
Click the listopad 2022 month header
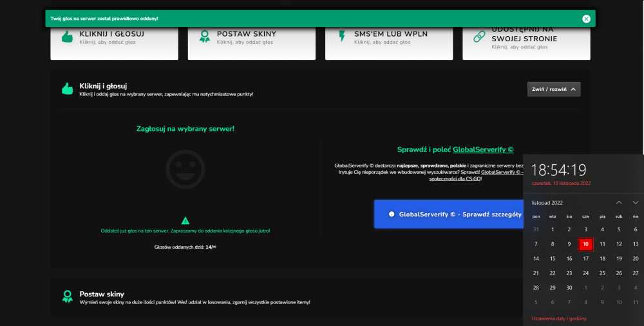547,203
